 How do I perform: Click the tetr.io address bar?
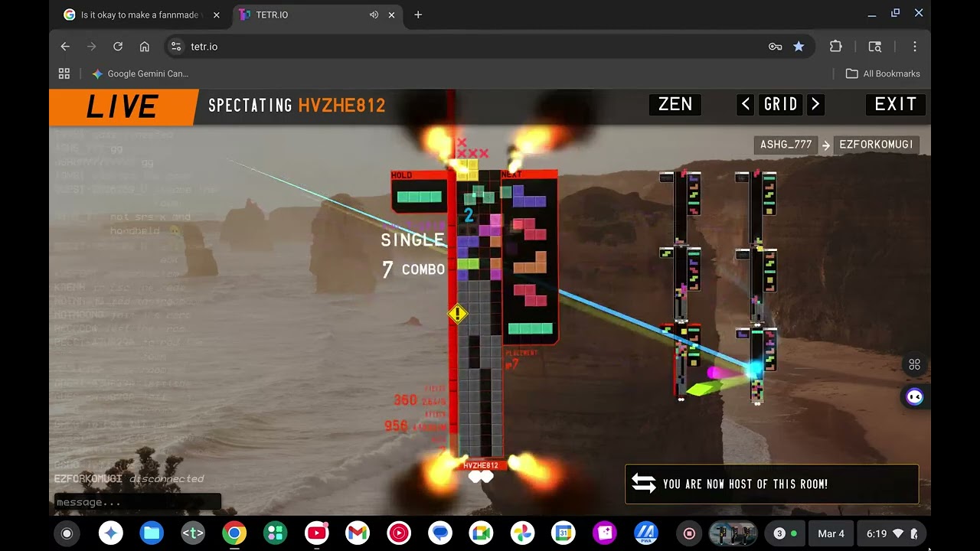tap(490, 47)
